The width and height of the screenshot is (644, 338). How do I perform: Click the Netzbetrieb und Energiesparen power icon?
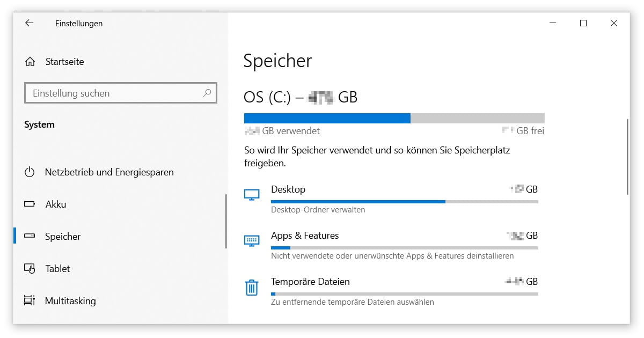coord(29,172)
